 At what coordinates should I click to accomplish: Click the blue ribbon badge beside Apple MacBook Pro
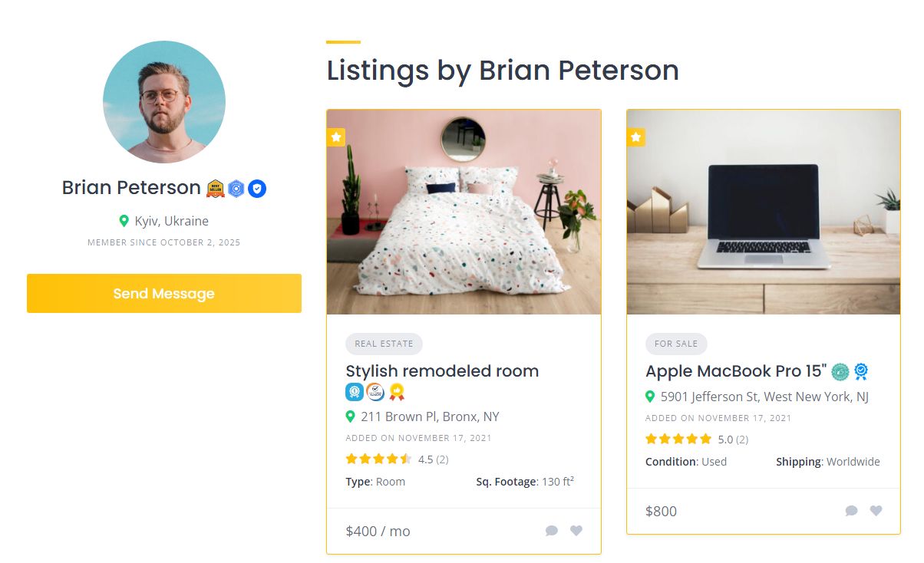pyautogui.click(x=861, y=372)
